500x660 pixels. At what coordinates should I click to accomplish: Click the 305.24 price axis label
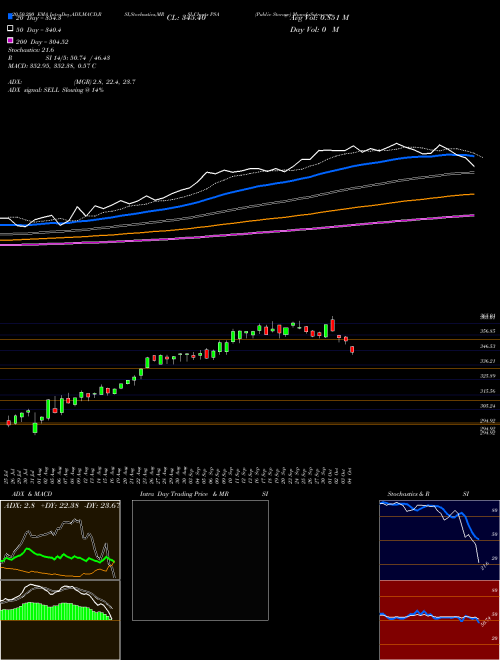tap(488, 406)
